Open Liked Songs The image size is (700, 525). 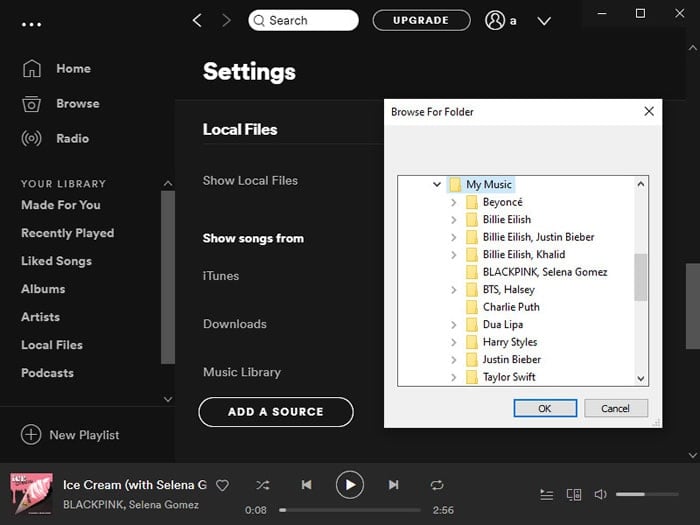[57, 261]
